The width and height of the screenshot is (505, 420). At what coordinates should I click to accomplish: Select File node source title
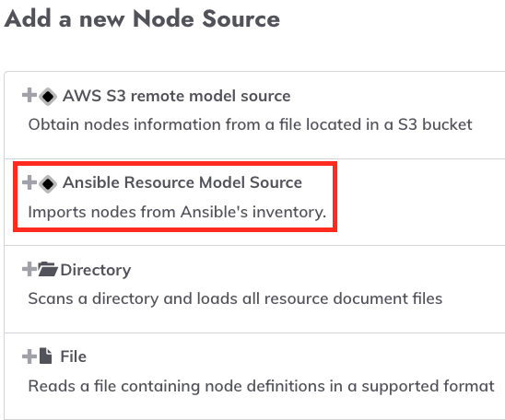(x=74, y=356)
